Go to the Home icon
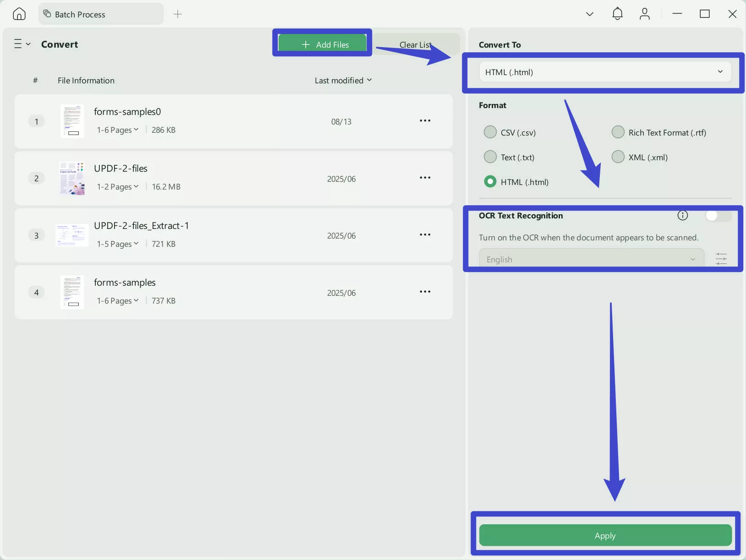746x560 pixels. [19, 14]
